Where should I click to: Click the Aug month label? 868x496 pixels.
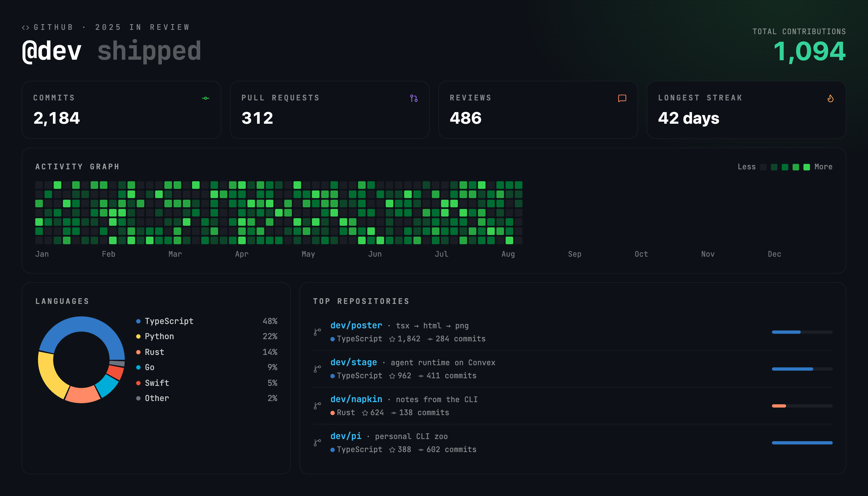[x=508, y=254]
